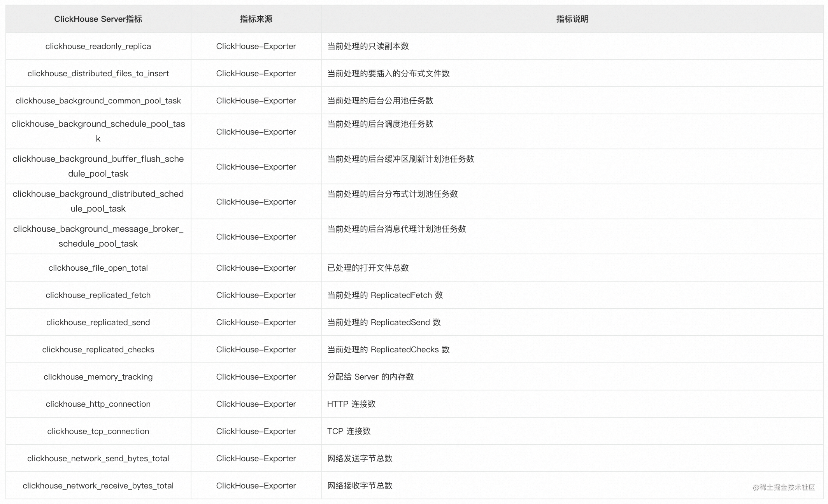Click the HTTP 连接数 description text

click(x=351, y=404)
